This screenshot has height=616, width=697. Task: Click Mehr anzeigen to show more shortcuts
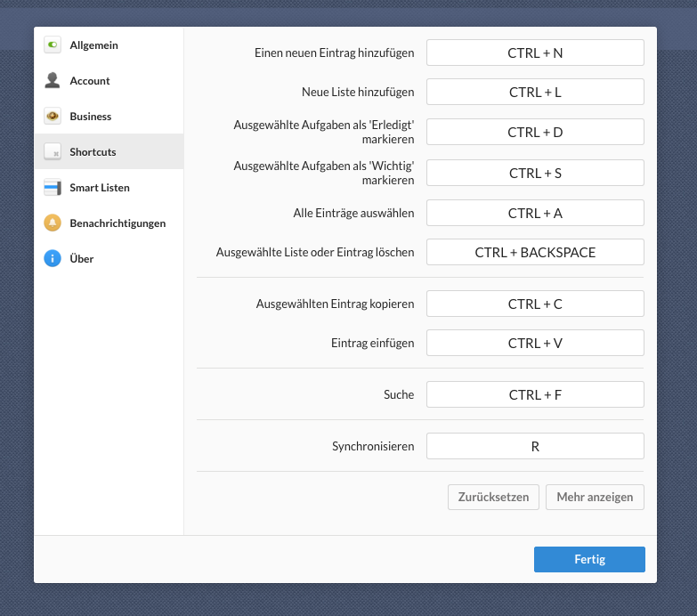tap(595, 497)
